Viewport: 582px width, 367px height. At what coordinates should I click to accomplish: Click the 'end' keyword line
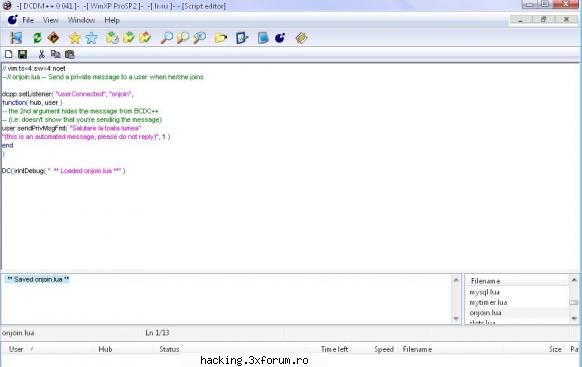coord(7,145)
